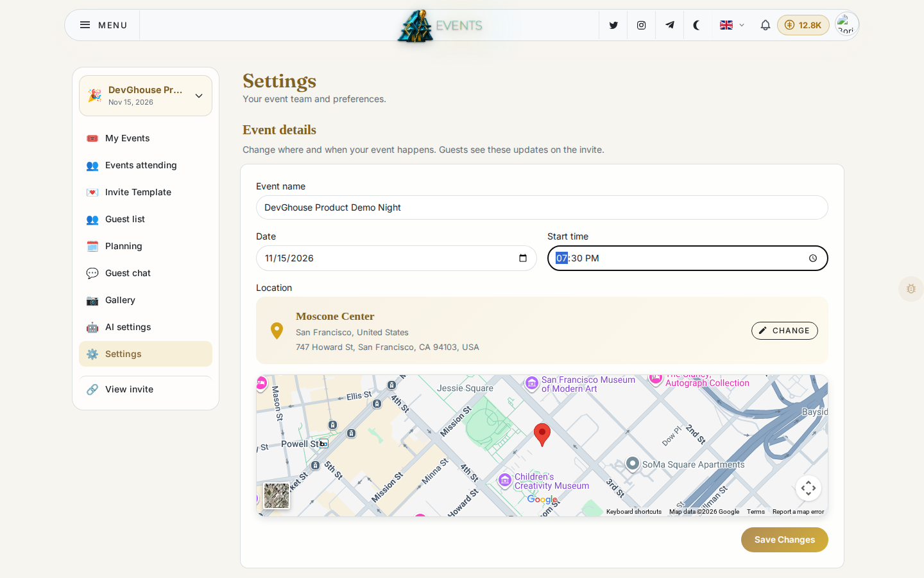Viewport: 924px width, 578px height.
Task: Open the notifications bell
Action: (765, 25)
